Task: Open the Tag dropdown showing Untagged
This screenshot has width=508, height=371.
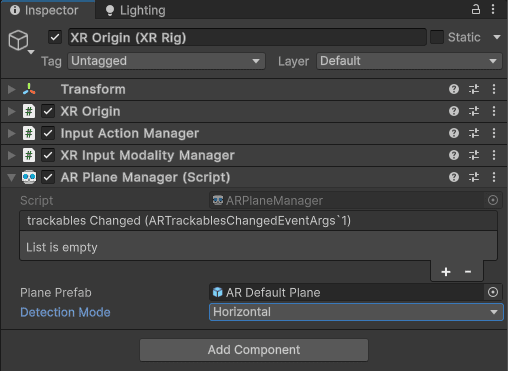Action: 166,61
